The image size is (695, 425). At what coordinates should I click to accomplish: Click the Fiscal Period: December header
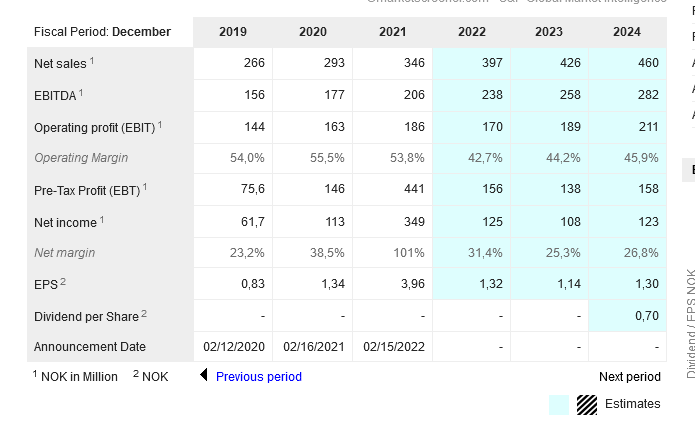pos(102,32)
